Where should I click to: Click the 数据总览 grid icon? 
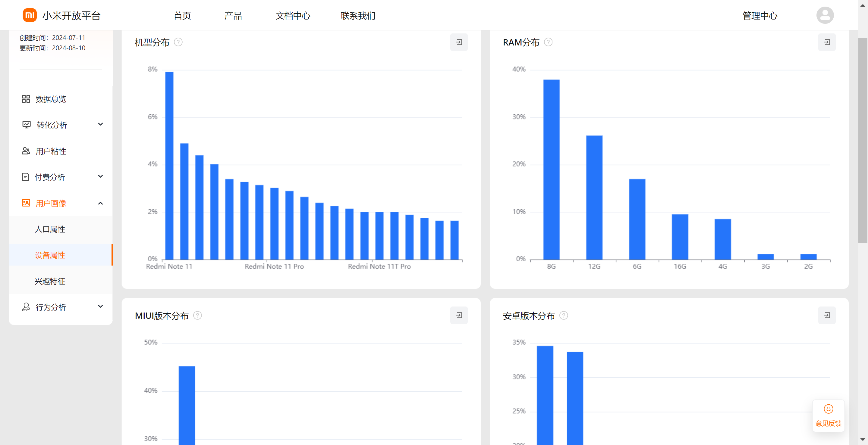coord(26,99)
